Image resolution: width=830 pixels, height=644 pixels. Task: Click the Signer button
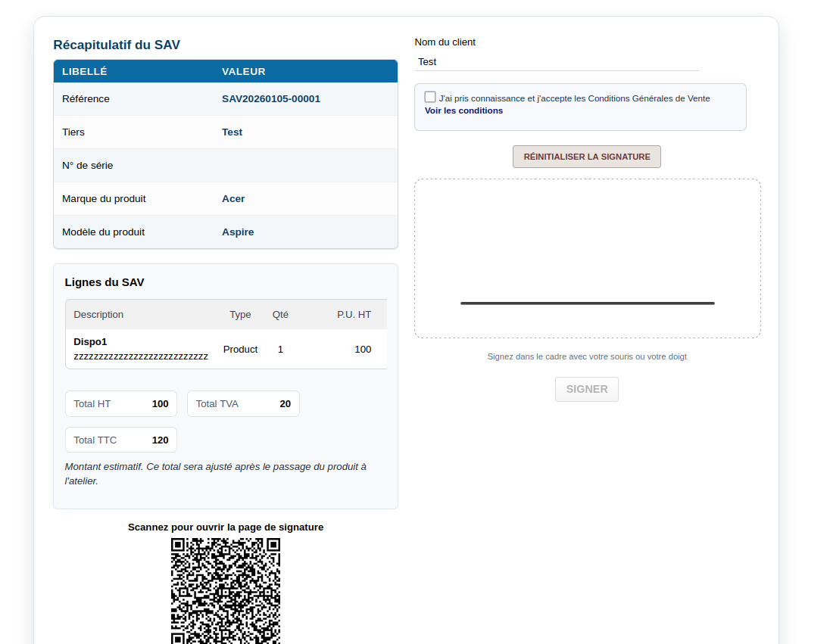pyautogui.click(x=586, y=389)
